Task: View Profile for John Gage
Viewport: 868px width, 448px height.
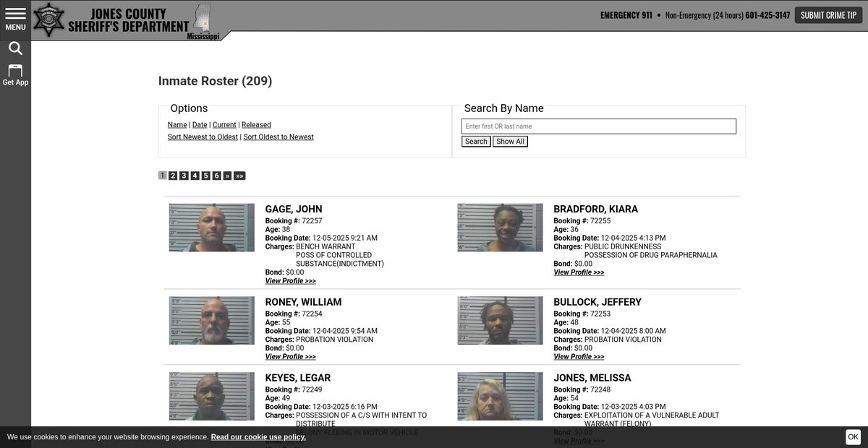Action: pos(291,281)
